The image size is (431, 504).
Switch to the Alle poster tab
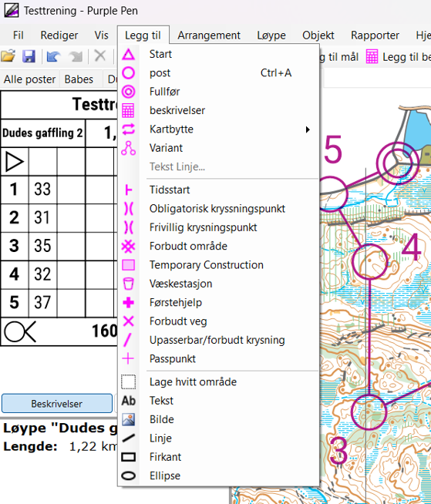click(x=29, y=79)
